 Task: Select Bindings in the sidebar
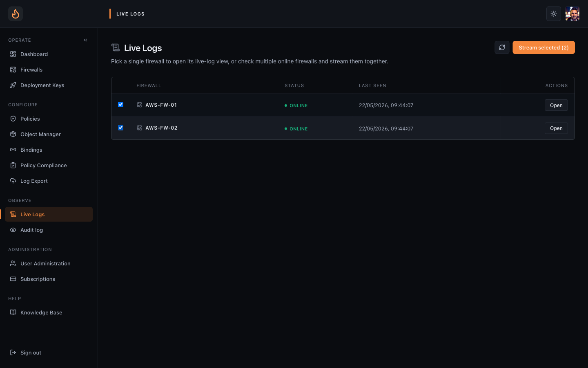tap(49, 150)
